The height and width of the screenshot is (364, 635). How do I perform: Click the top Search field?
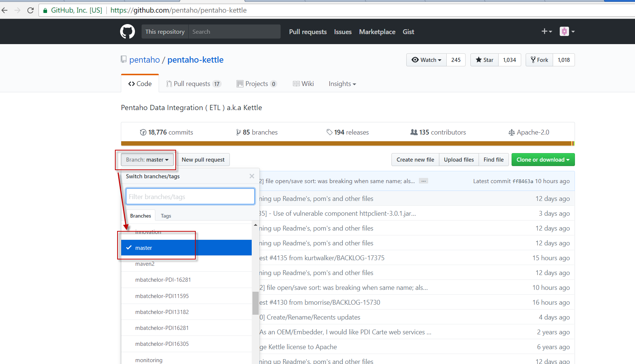[x=235, y=32]
